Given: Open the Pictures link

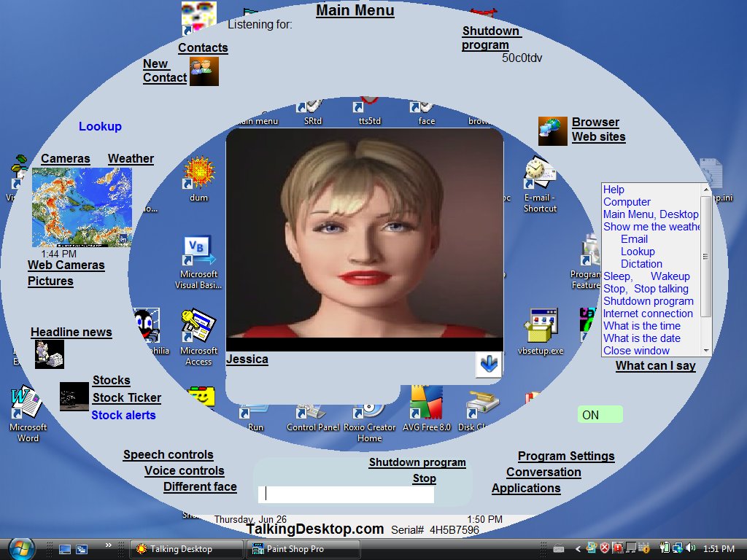Looking at the screenshot, I should tap(50, 281).
